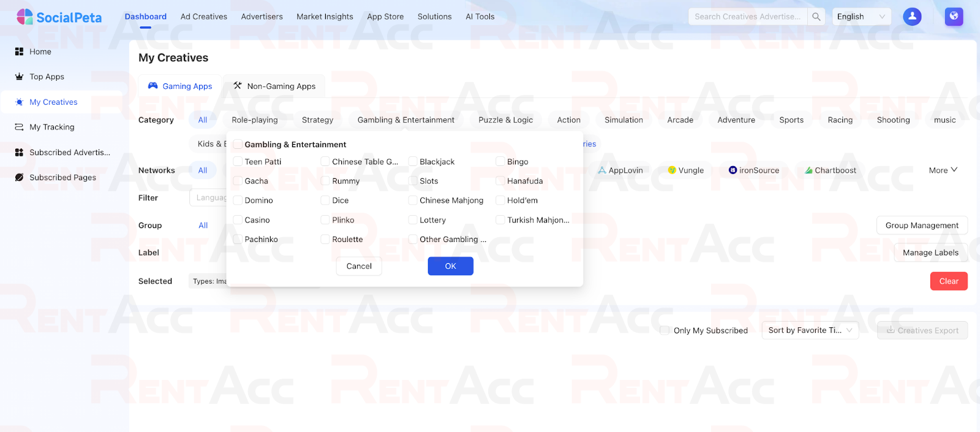Click the My Tracking sidebar icon
The height and width of the screenshot is (432, 980).
coord(19,127)
